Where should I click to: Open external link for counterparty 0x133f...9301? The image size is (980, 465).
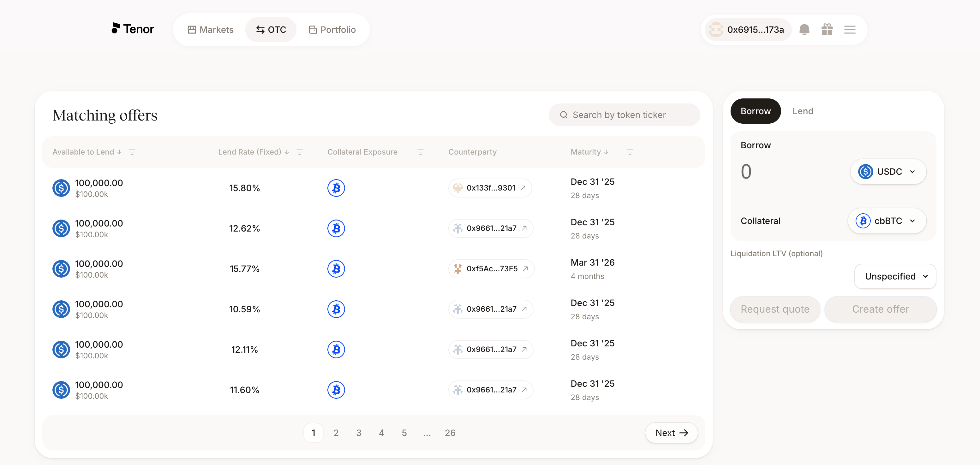(523, 188)
